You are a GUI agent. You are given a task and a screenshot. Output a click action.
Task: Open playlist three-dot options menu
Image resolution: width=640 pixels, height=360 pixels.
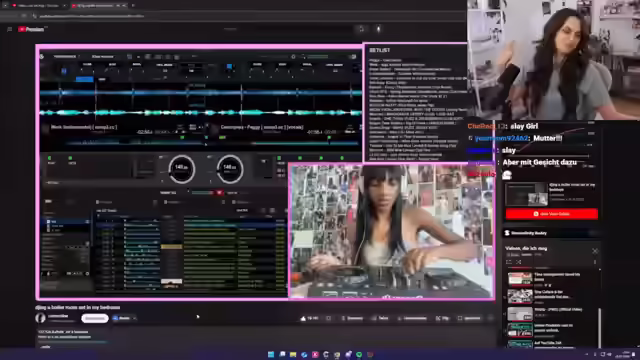(595, 262)
